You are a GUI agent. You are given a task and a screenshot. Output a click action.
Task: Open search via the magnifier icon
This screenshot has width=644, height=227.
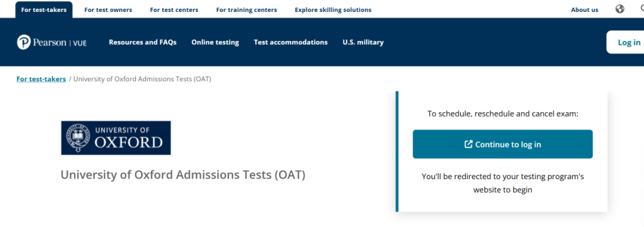(642, 9)
